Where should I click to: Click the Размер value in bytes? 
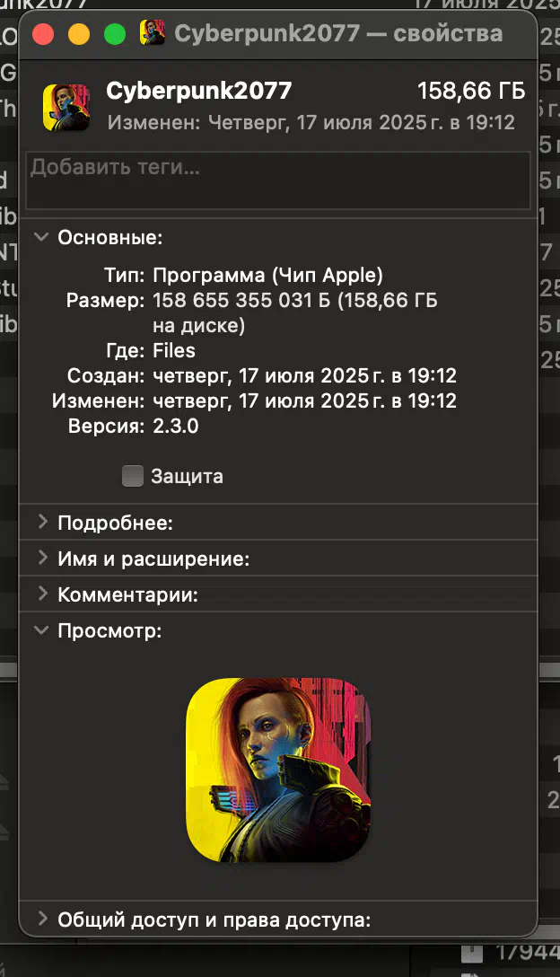[x=295, y=312]
